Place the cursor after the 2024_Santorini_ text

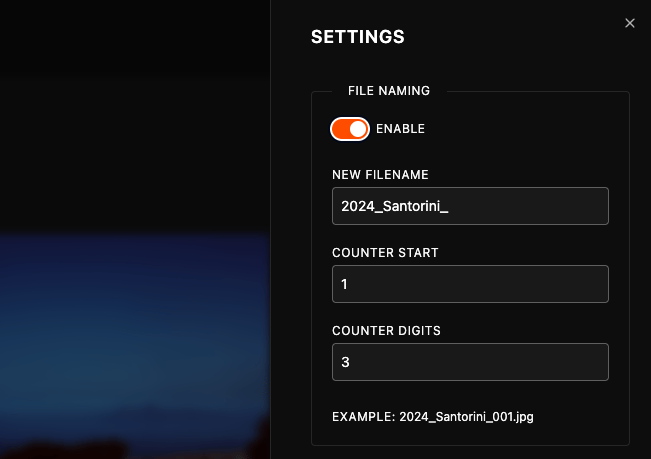point(449,206)
